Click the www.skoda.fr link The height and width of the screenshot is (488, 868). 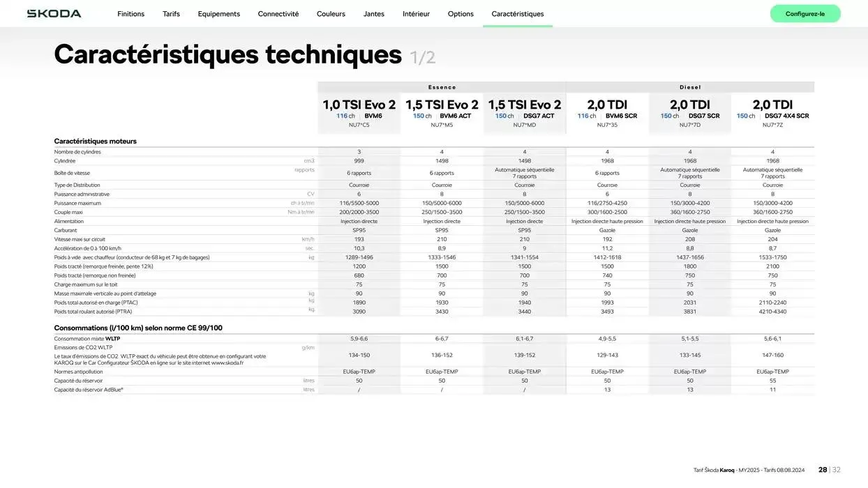point(230,361)
